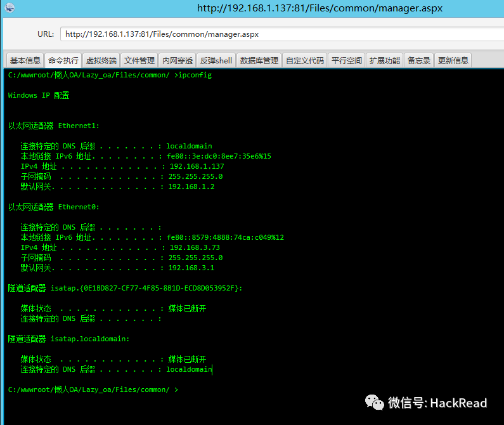Click the IPv6 fe80::8579:4888:74ca:c049%12 value
Viewport: 504px width, 425px height.
point(225,237)
